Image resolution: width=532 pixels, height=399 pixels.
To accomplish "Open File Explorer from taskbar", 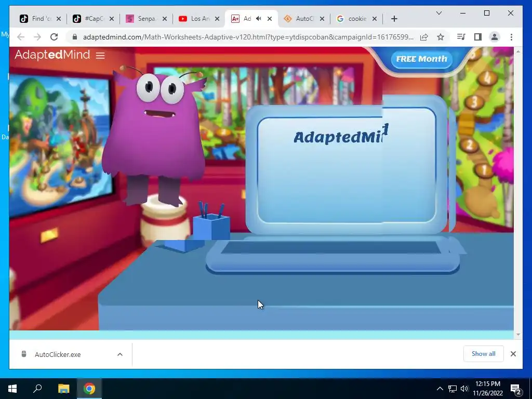I will [x=63, y=389].
